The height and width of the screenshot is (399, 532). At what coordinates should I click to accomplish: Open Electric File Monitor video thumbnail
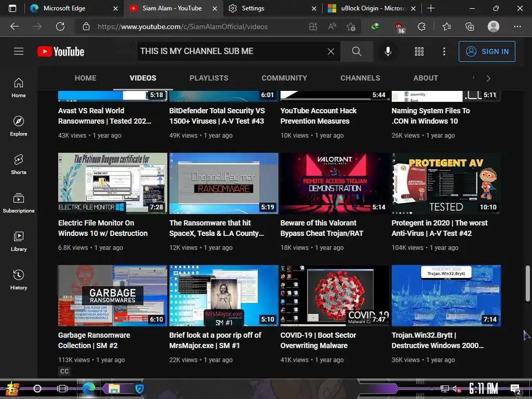click(x=113, y=183)
